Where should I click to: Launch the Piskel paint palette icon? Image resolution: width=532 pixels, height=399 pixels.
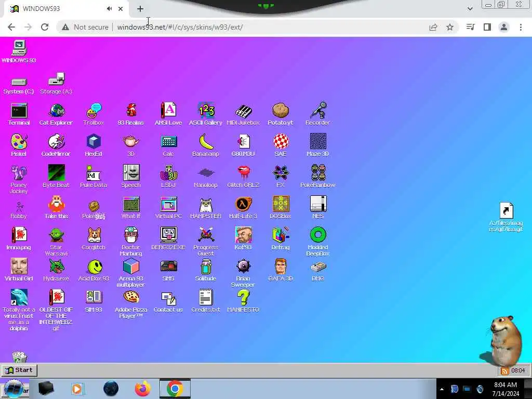19,142
